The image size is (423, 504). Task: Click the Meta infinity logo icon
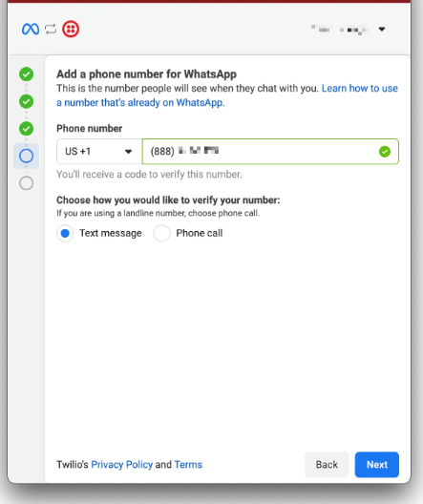pos(31,30)
